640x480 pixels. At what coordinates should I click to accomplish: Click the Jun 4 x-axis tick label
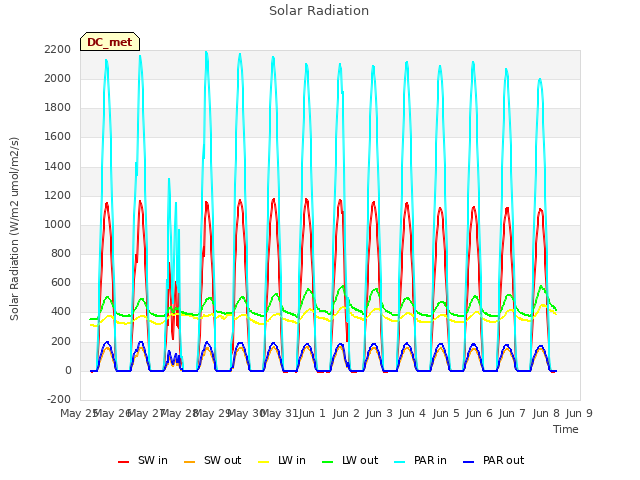[412, 413]
